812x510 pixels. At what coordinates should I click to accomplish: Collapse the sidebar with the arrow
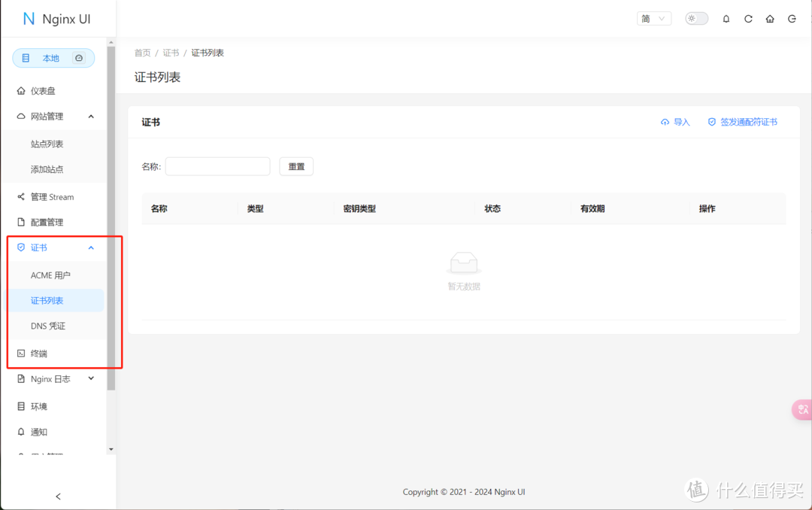coord(58,496)
